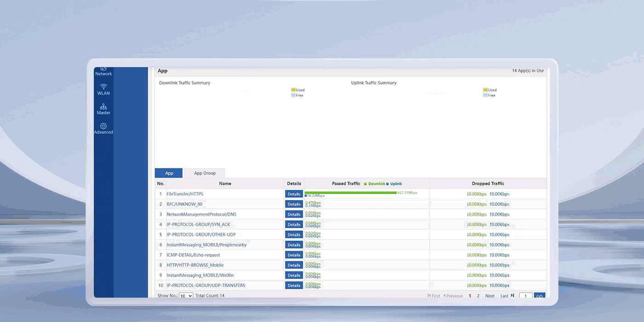Click the InstantMessaging_MOBILE/WeiXin app name
This screenshot has height=322, width=644.
click(200, 275)
